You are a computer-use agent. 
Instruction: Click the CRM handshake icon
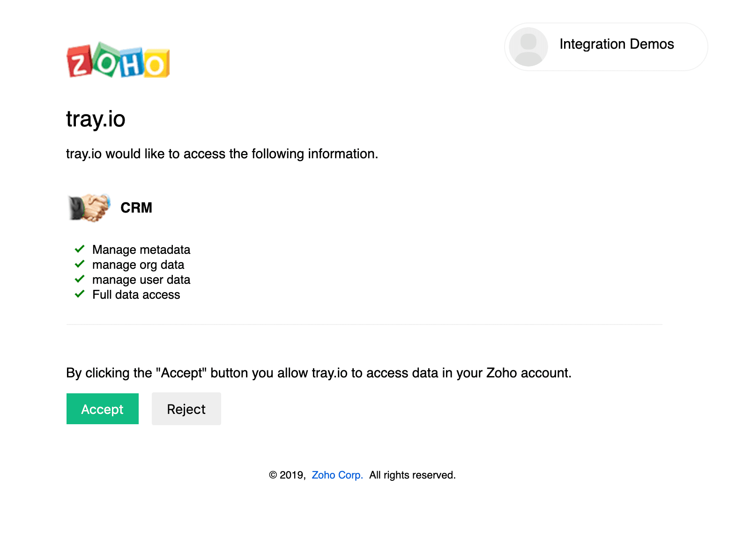click(89, 207)
